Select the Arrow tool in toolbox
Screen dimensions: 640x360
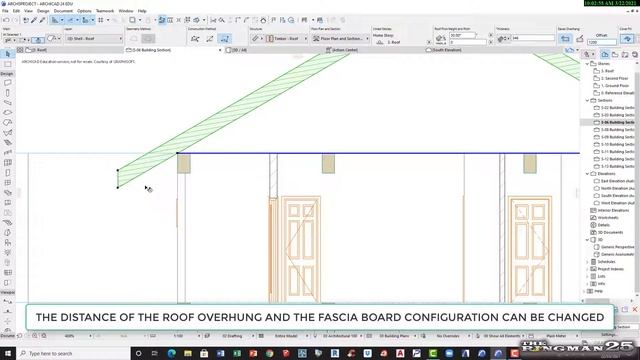click(7, 54)
